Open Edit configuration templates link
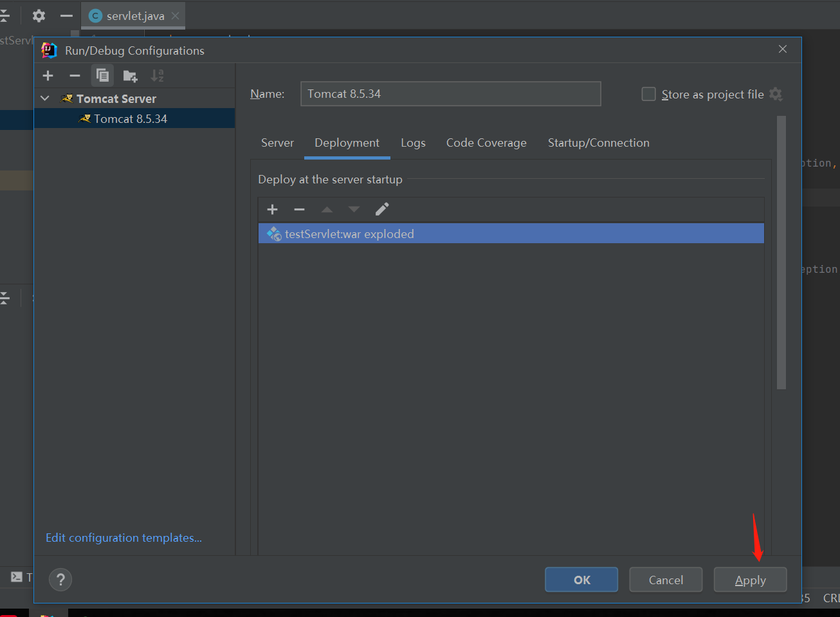Screen dimensions: 840x617 pyautogui.click(x=123, y=538)
